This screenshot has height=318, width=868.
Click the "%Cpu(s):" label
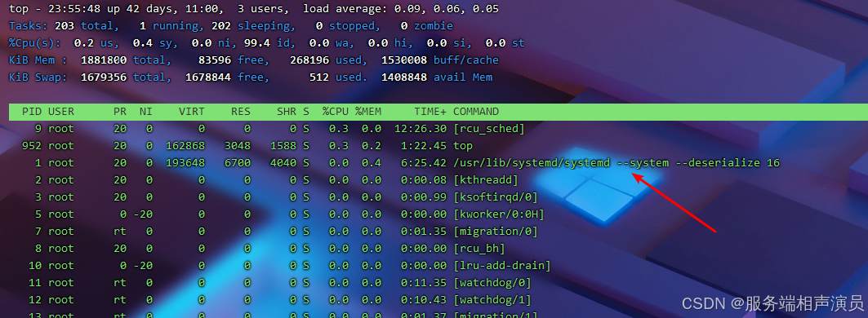[x=35, y=43]
